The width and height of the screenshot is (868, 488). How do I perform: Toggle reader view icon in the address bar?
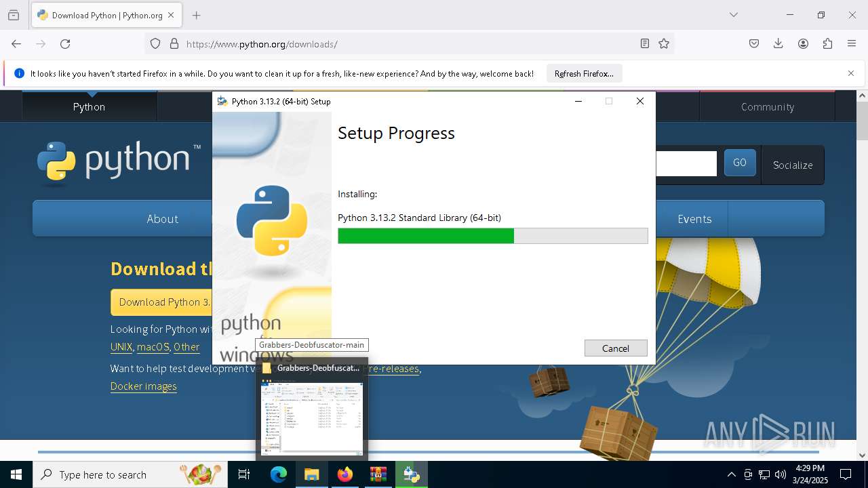click(645, 44)
